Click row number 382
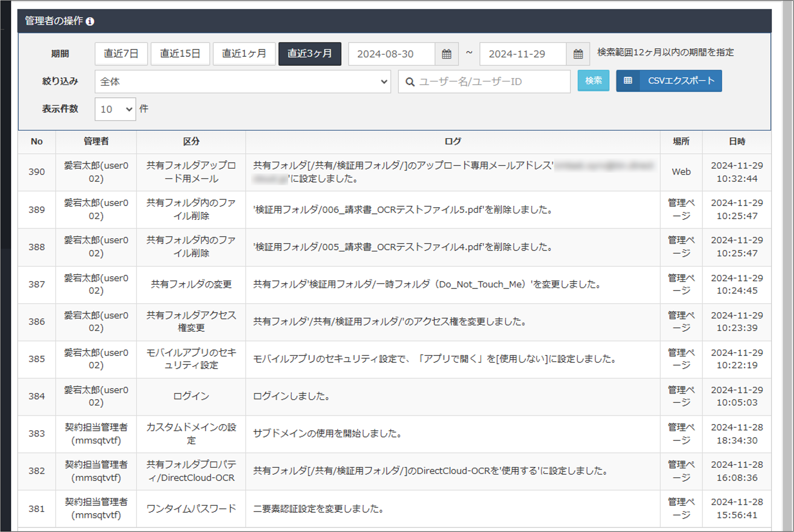This screenshot has height=532, width=794. tap(37, 471)
